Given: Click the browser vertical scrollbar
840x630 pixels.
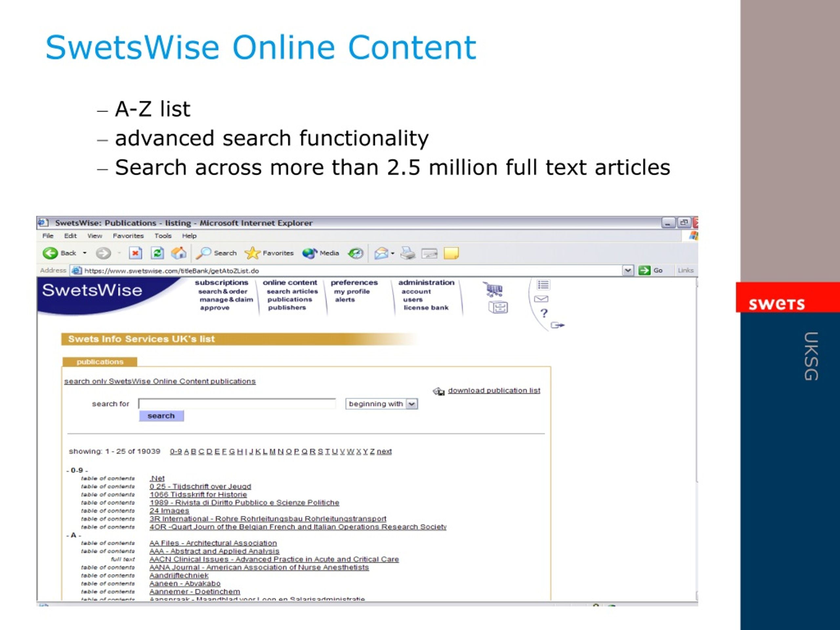Looking at the screenshot, I should coord(697,439).
